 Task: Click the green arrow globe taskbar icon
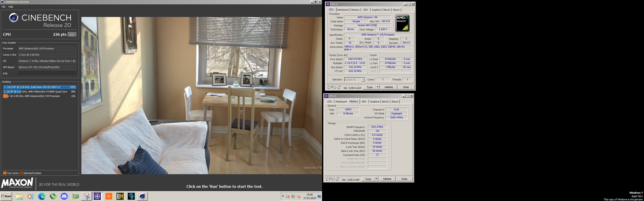(x=53, y=196)
